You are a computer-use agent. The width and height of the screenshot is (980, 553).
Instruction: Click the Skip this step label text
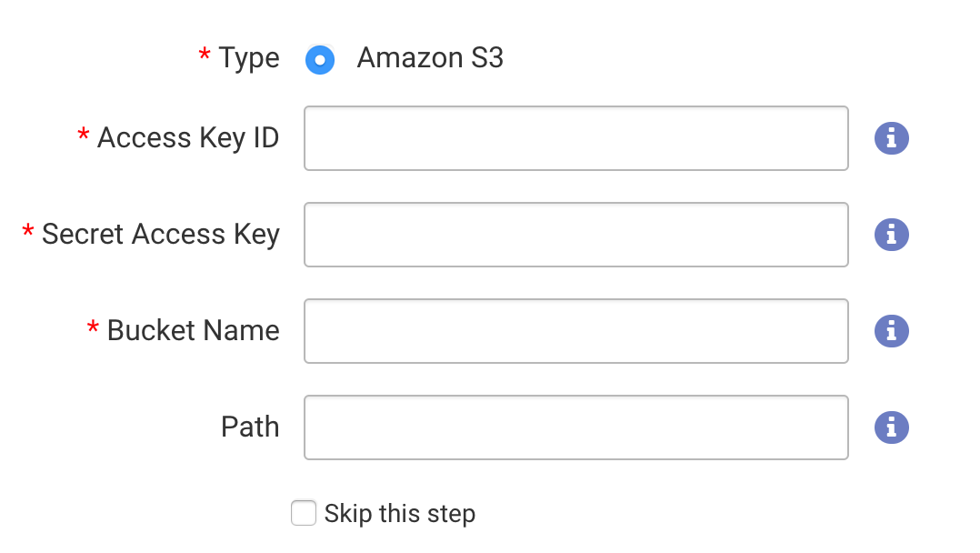click(400, 514)
